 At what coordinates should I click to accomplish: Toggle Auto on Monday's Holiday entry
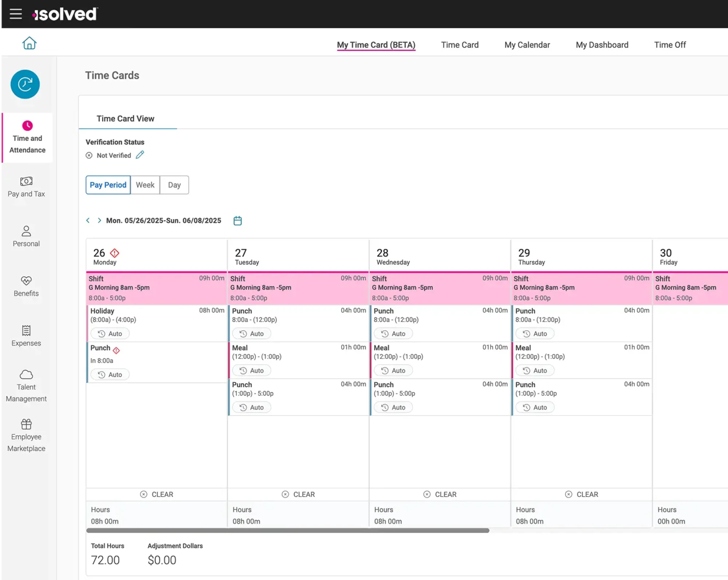click(x=110, y=333)
